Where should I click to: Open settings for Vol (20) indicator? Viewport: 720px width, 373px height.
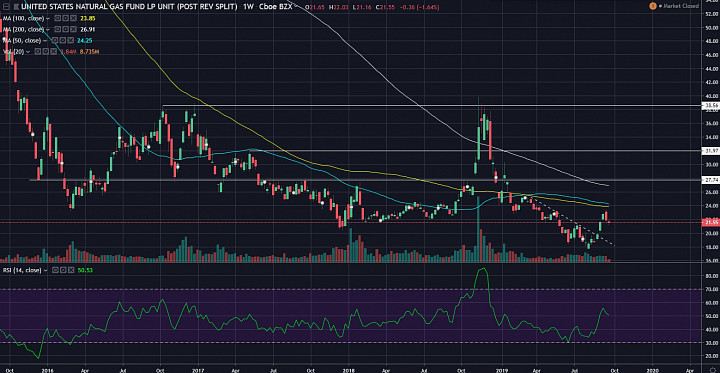point(45,51)
